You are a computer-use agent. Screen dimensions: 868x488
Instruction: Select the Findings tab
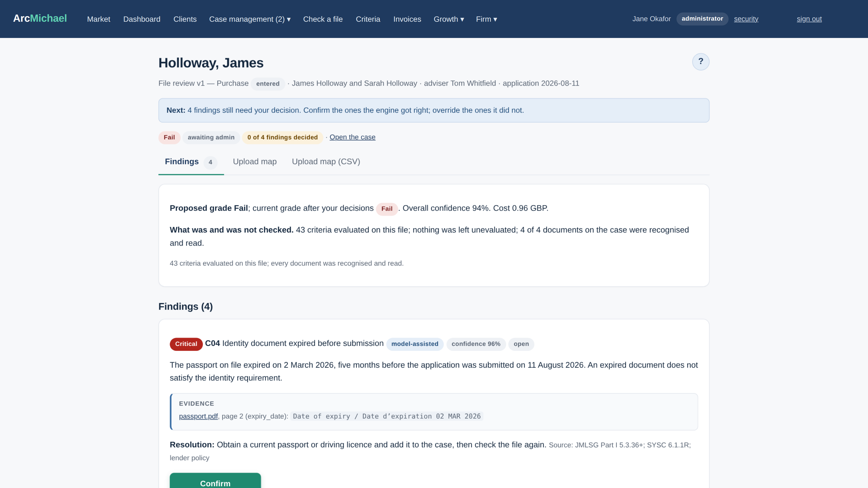(191, 162)
